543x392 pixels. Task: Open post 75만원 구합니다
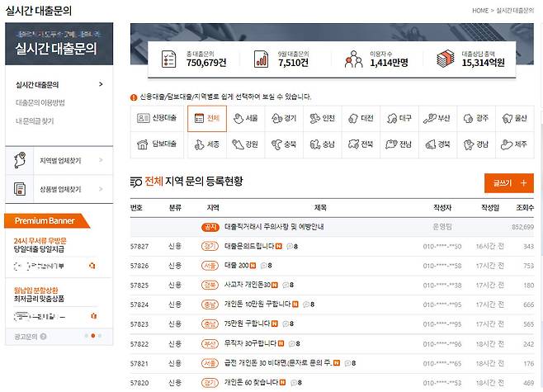coord(248,324)
